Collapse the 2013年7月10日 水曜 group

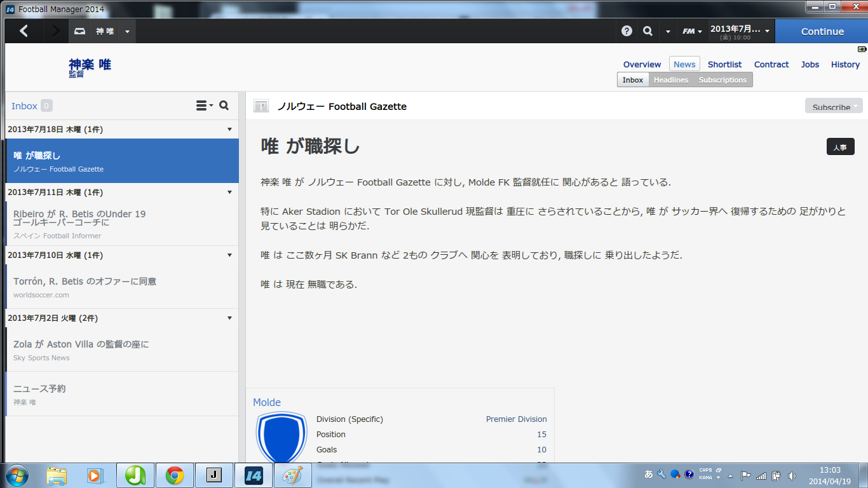coord(229,255)
